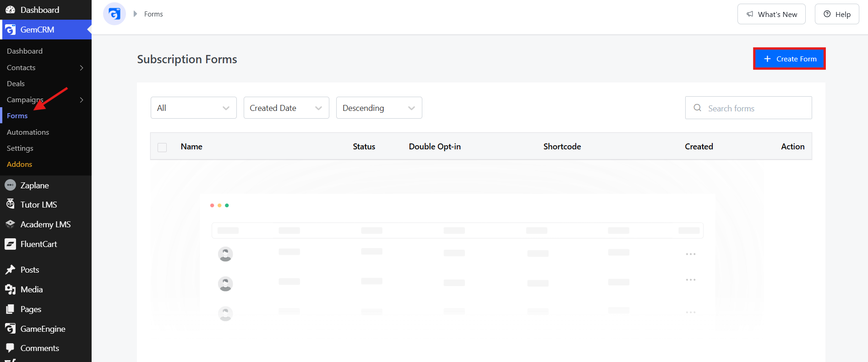Open the Forms menu item
868x362 pixels.
click(x=17, y=116)
